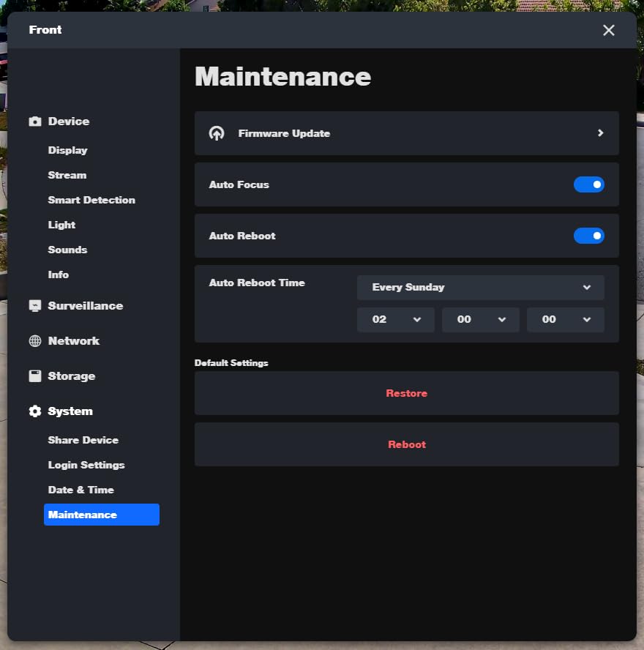Open the hour dropdown showing 02

tap(396, 320)
